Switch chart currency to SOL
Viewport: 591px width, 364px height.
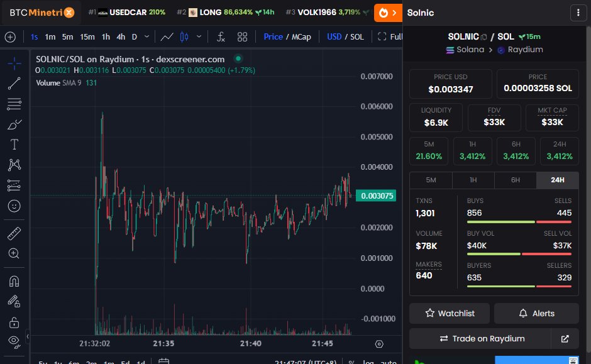click(357, 37)
